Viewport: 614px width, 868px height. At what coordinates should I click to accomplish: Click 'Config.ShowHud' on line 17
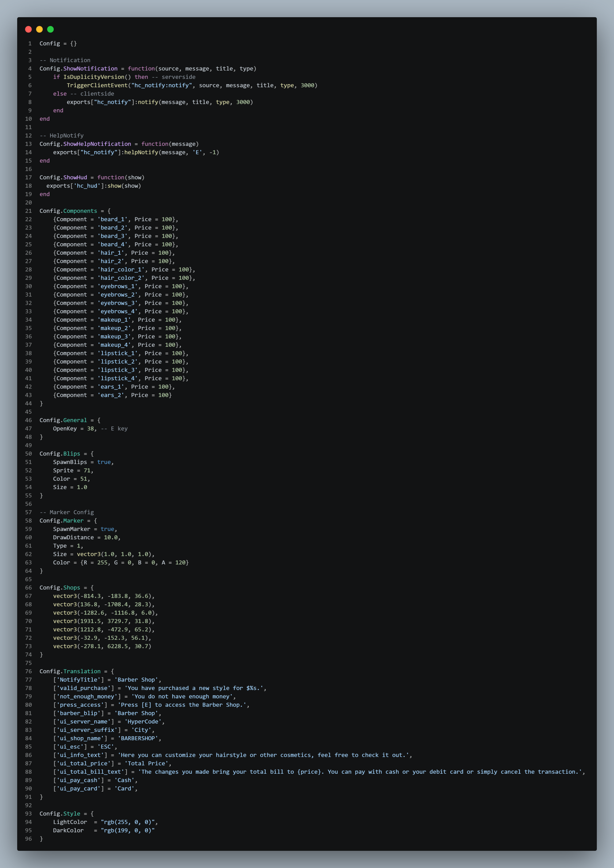tap(63, 178)
